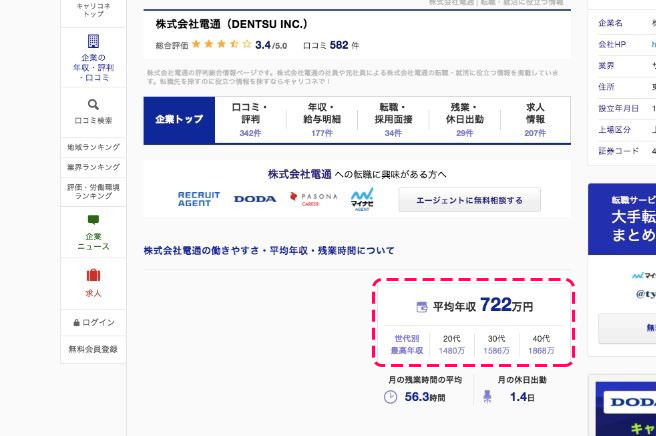
Task: Click エージェントに無料相談する button
Action: (469, 200)
